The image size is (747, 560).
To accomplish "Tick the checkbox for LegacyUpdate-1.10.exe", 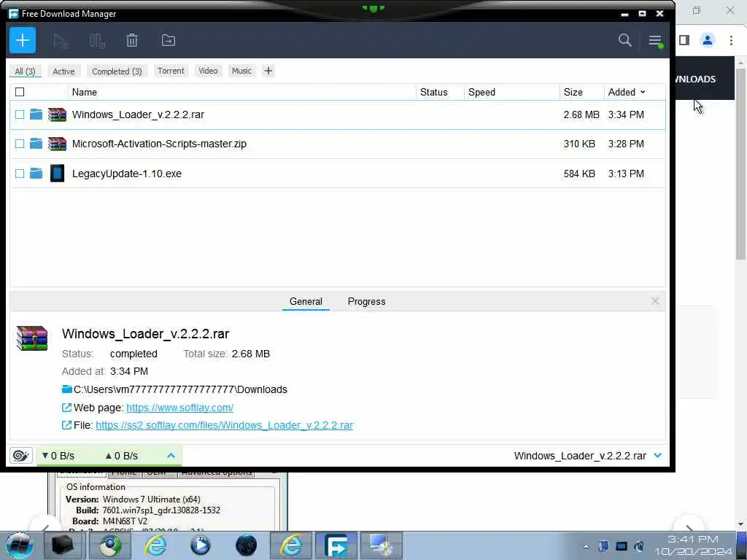I will pos(20,174).
